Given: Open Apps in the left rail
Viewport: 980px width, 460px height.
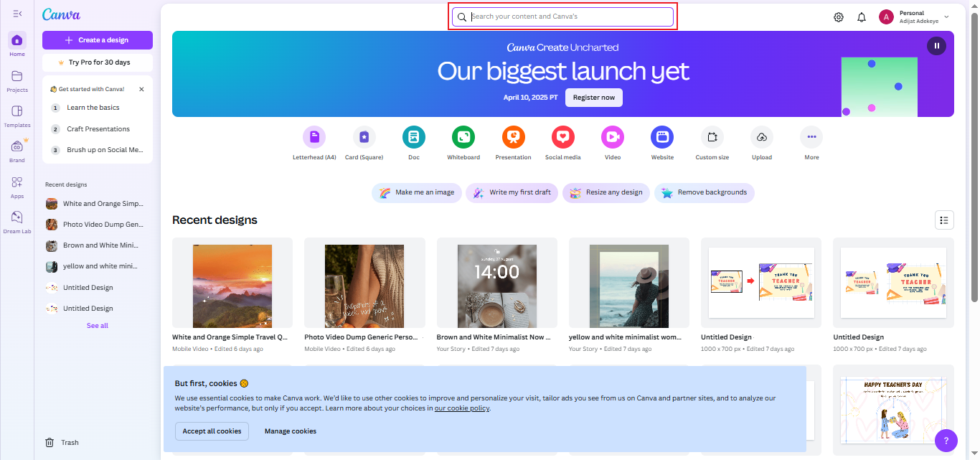Looking at the screenshot, I should (x=17, y=187).
